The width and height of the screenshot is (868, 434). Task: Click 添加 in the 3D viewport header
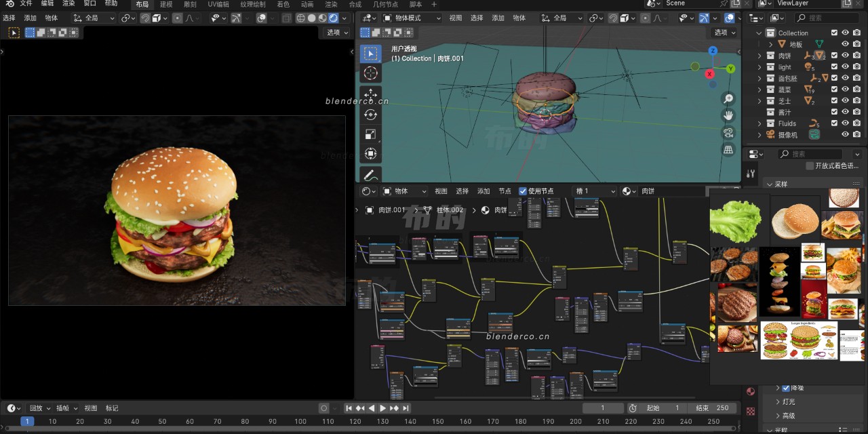point(498,18)
